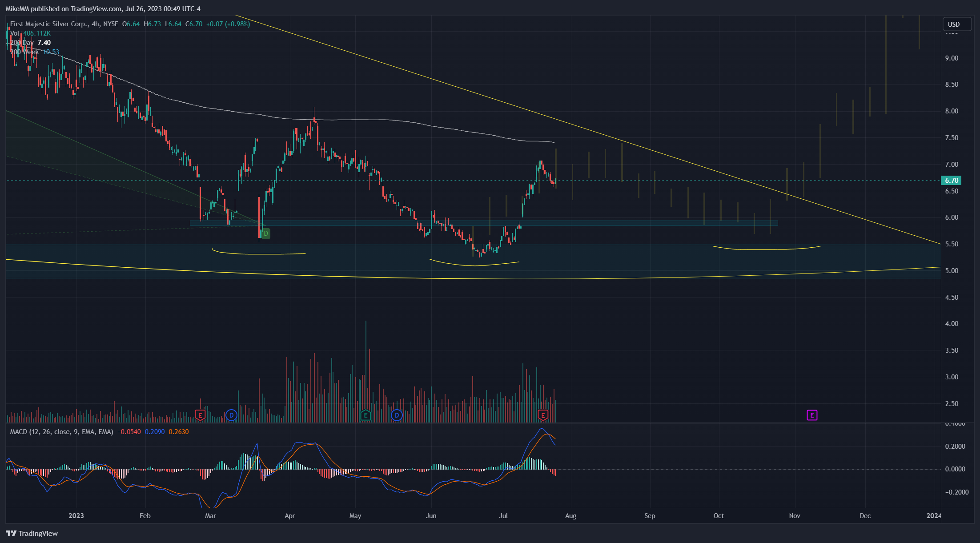Click the green earnings E marker in May
This screenshot has height=543, width=980.
tap(365, 415)
